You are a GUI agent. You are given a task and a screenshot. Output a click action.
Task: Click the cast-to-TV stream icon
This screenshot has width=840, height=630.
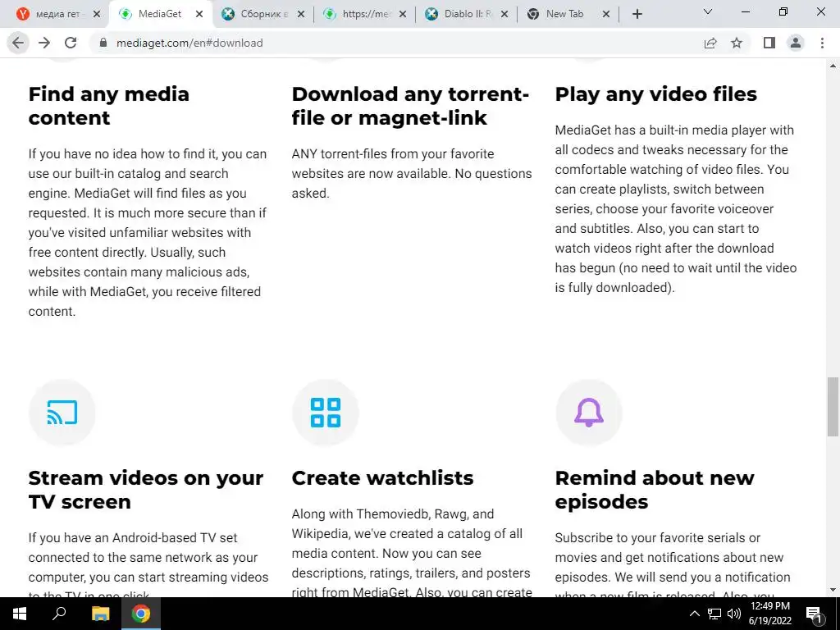[62, 413]
